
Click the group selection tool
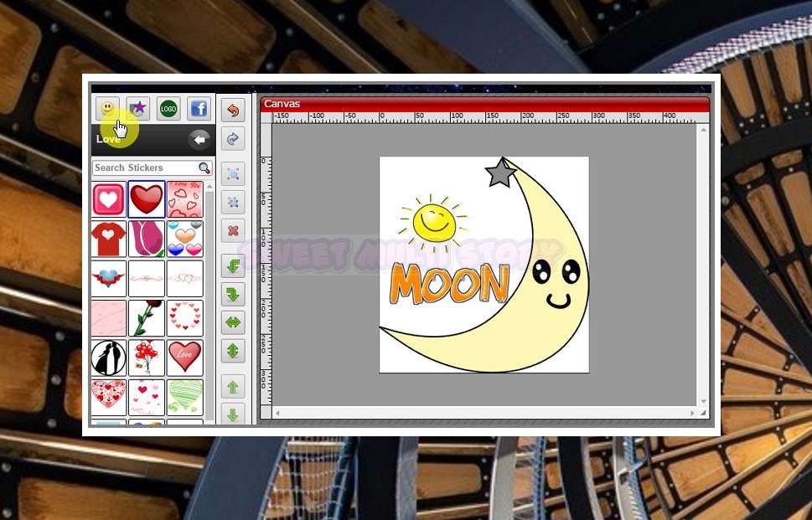tap(233, 174)
